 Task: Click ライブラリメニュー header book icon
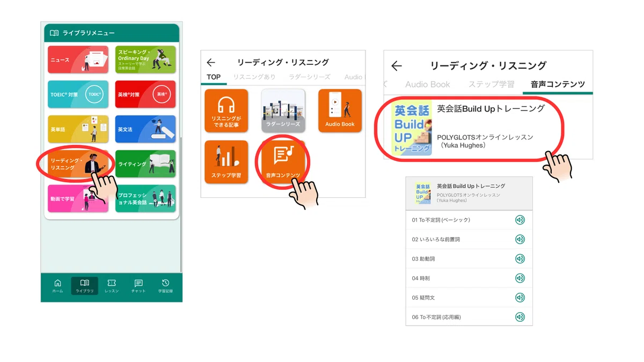pyautogui.click(x=54, y=33)
